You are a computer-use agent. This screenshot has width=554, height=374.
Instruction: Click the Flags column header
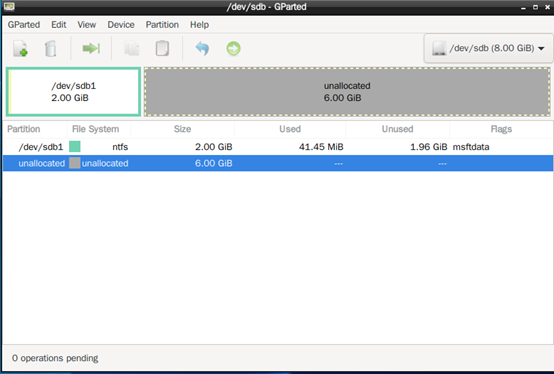tap(501, 129)
